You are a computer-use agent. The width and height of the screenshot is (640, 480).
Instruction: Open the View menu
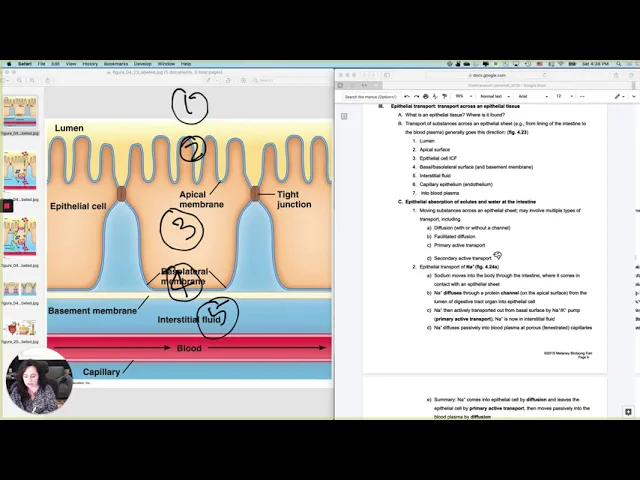click(x=71, y=64)
